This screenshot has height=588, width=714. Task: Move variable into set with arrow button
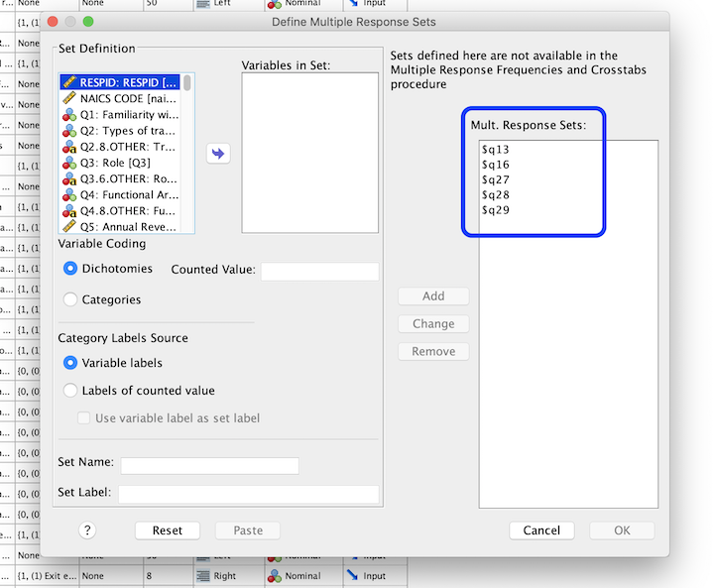click(x=218, y=154)
